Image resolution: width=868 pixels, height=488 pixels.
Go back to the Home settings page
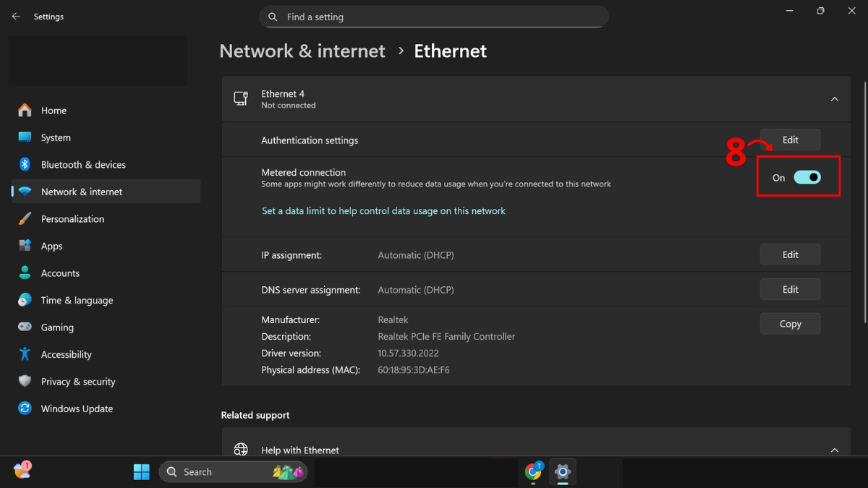pos(54,110)
